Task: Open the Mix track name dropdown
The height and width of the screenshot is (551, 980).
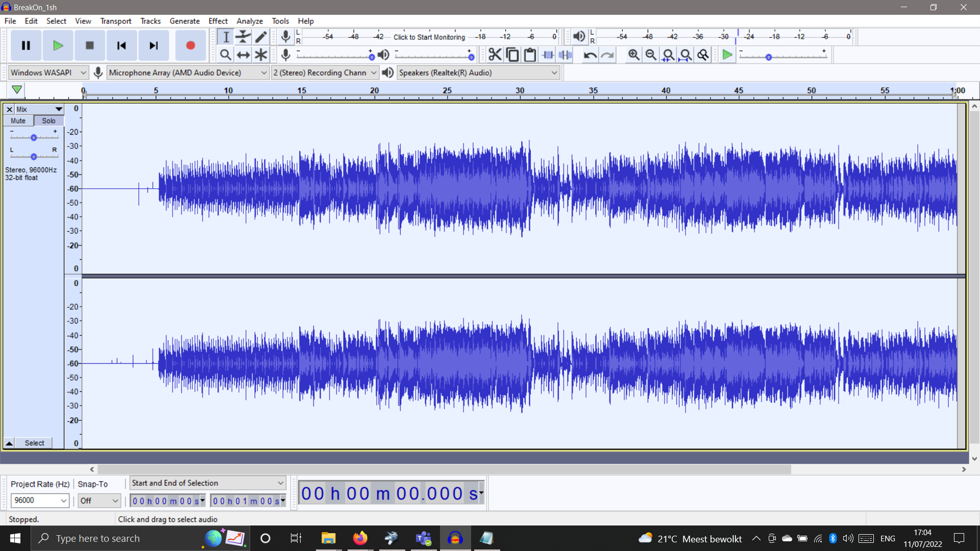Action: point(39,109)
